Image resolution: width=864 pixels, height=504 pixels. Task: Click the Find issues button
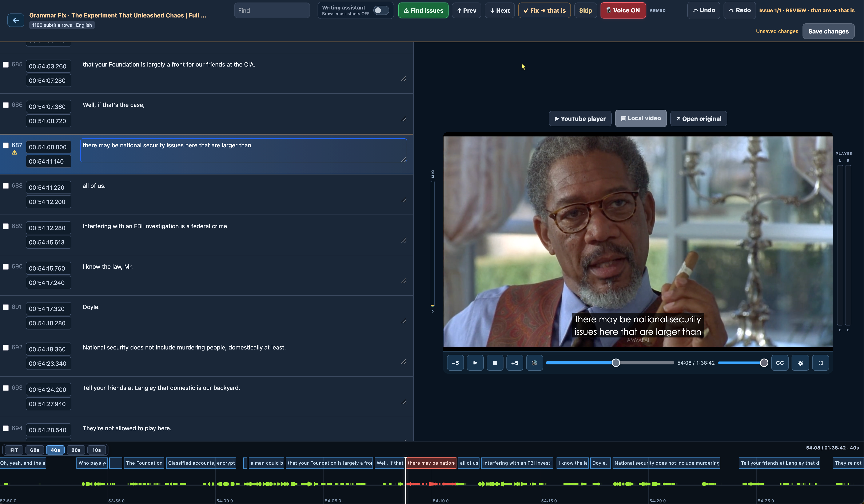click(423, 10)
